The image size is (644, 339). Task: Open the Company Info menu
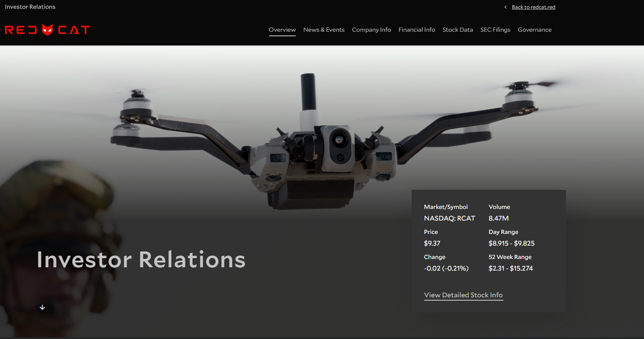(x=372, y=30)
